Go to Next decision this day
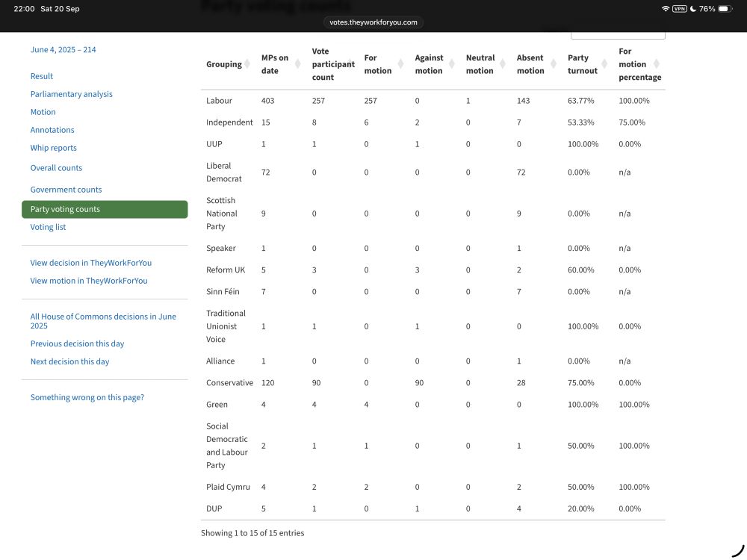 [70, 361]
